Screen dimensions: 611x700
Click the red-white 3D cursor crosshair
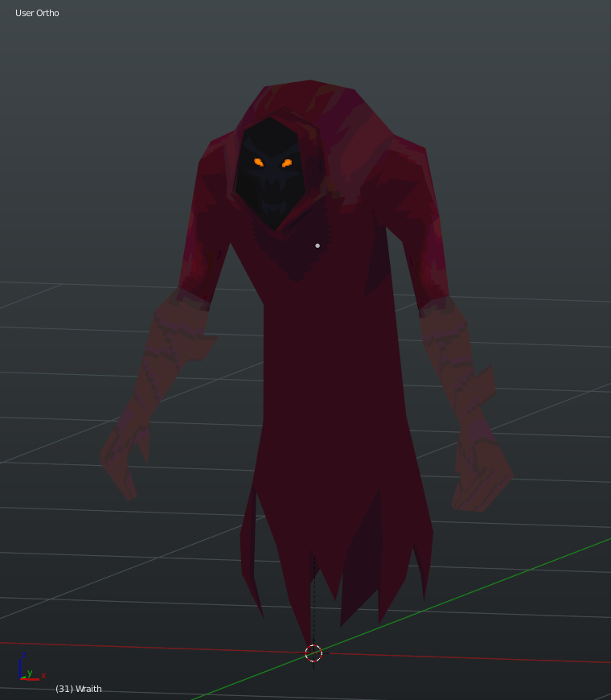tap(314, 653)
